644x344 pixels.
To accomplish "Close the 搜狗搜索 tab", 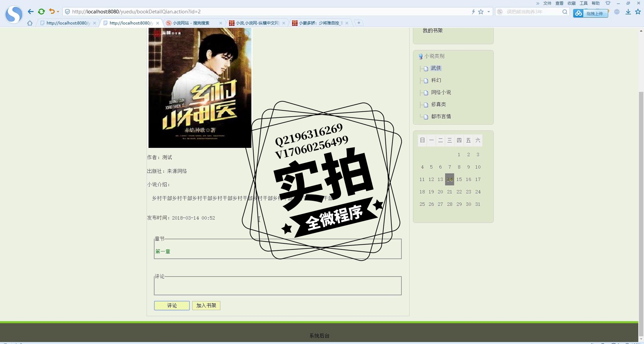I will tap(221, 23).
